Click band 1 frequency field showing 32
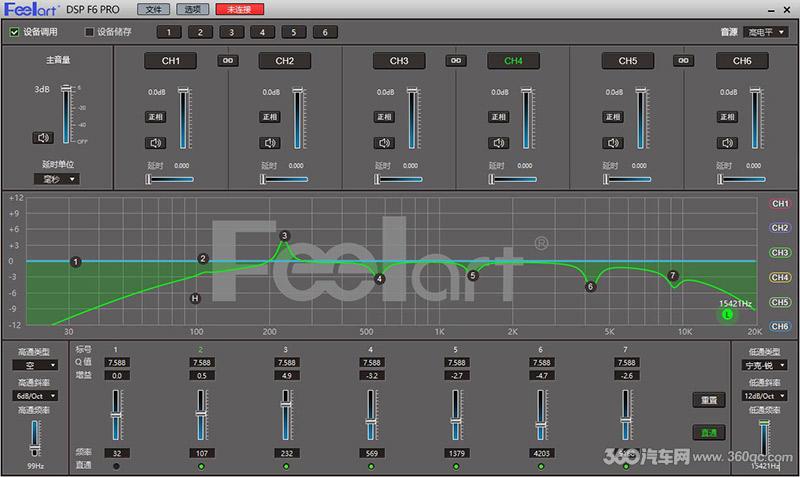Viewport: 800px width, 477px height. coord(117,453)
